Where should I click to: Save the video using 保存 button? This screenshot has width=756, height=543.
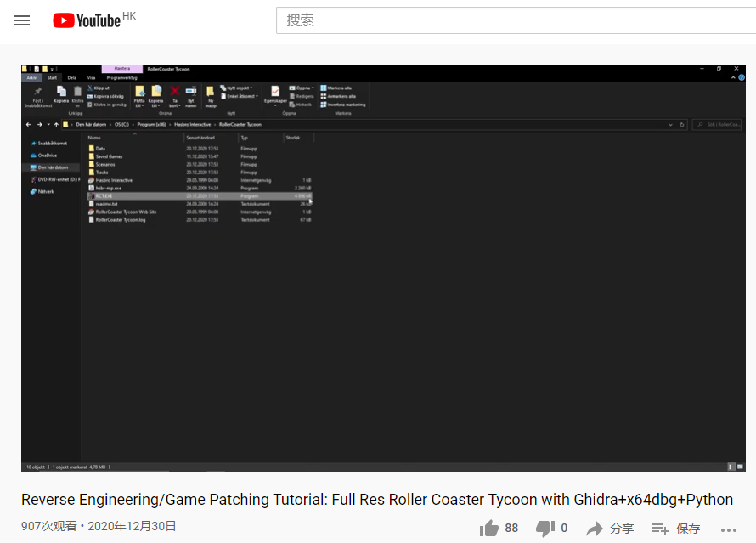[x=676, y=529]
